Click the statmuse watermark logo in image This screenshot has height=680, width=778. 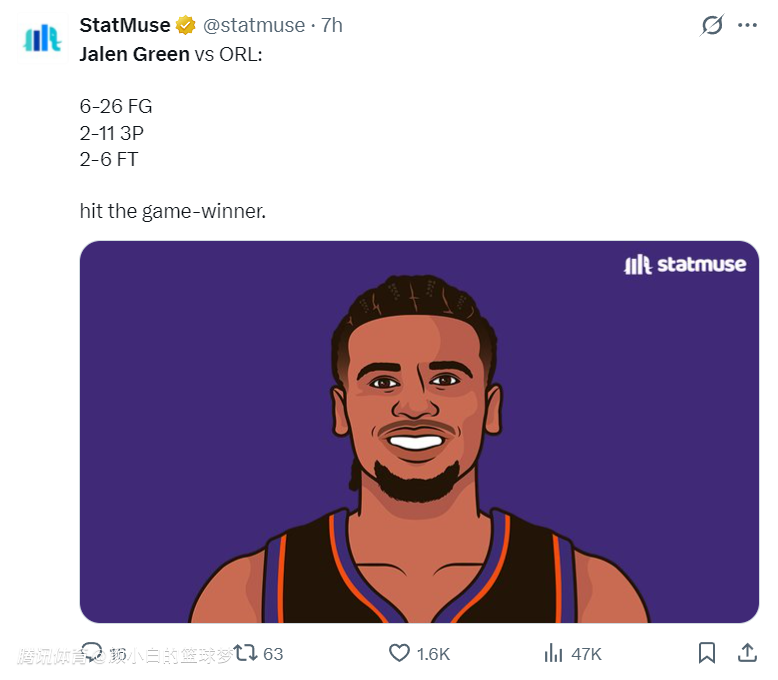point(685,265)
